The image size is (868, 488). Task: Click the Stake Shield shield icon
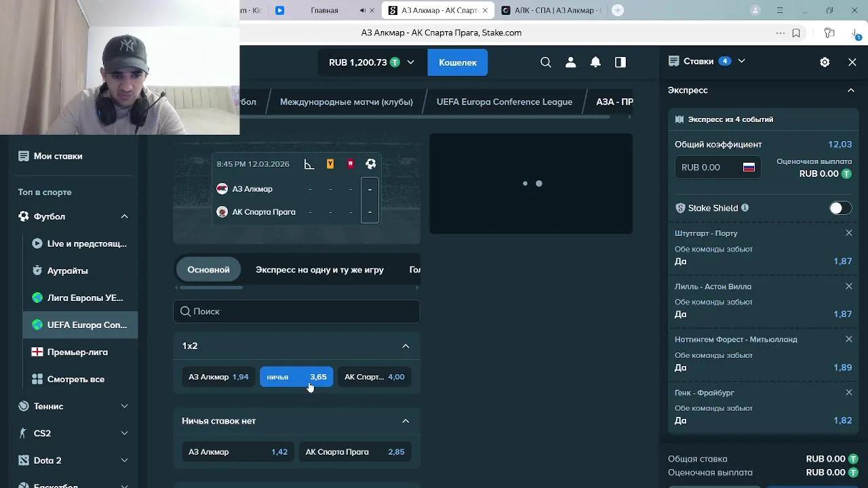[680, 208]
